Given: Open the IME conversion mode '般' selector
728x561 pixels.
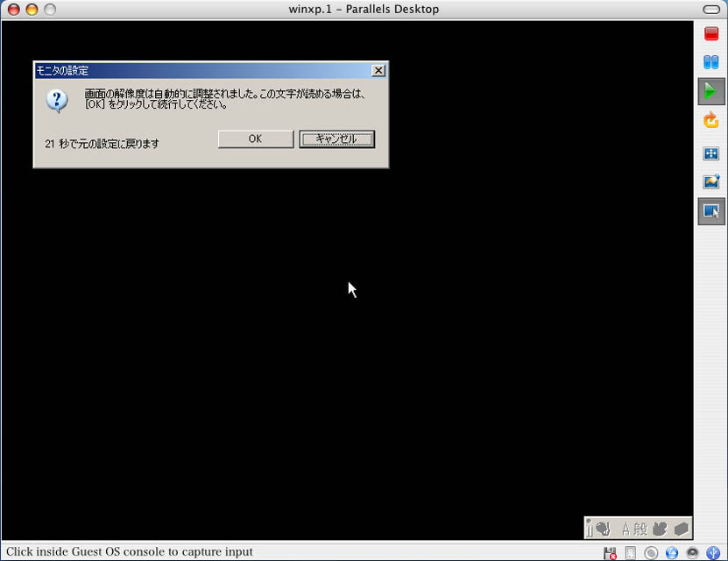Looking at the screenshot, I should pyautogui.click(x=640, y=529).
